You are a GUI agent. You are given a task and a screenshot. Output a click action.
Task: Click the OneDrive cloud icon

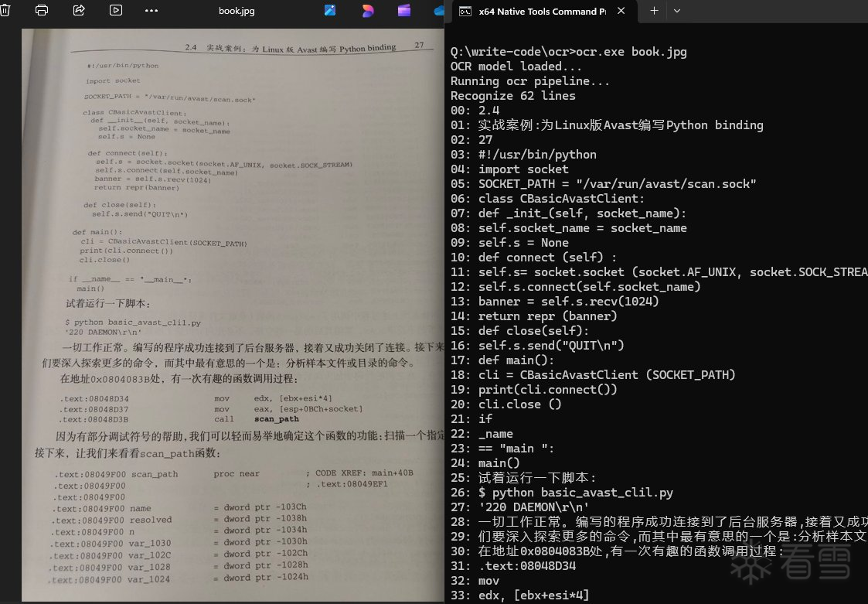click(x=439, y=11)
